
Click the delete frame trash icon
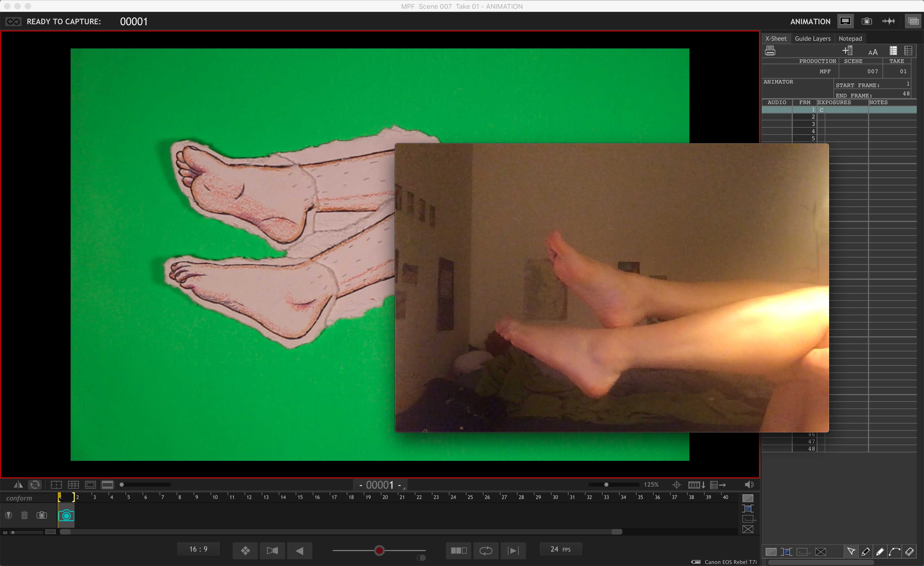tap(24, 515)
